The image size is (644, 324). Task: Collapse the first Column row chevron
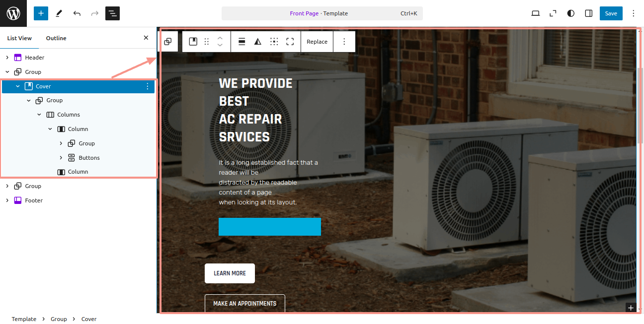(50, 129)
